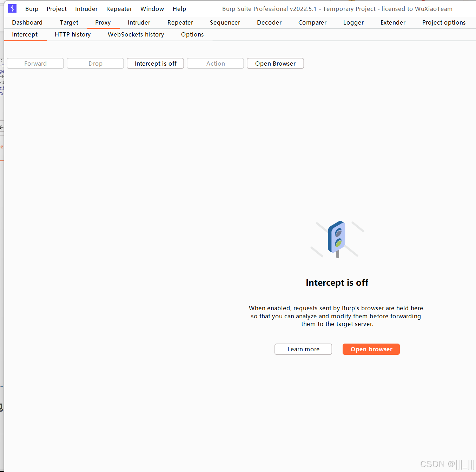Click the Drop button

(x=95, y=64)
